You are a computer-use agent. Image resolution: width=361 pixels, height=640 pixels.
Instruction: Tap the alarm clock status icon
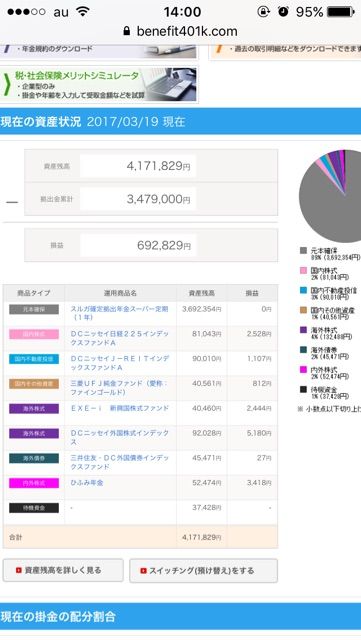283,11
